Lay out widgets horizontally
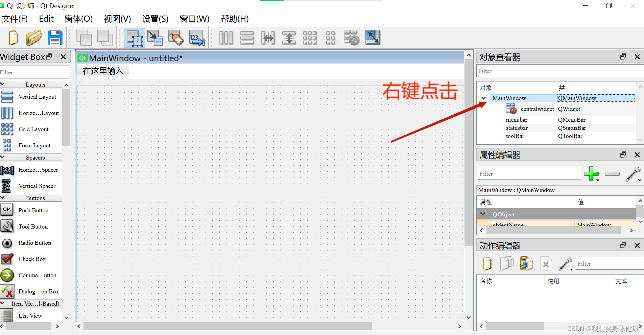 [226, 38]
